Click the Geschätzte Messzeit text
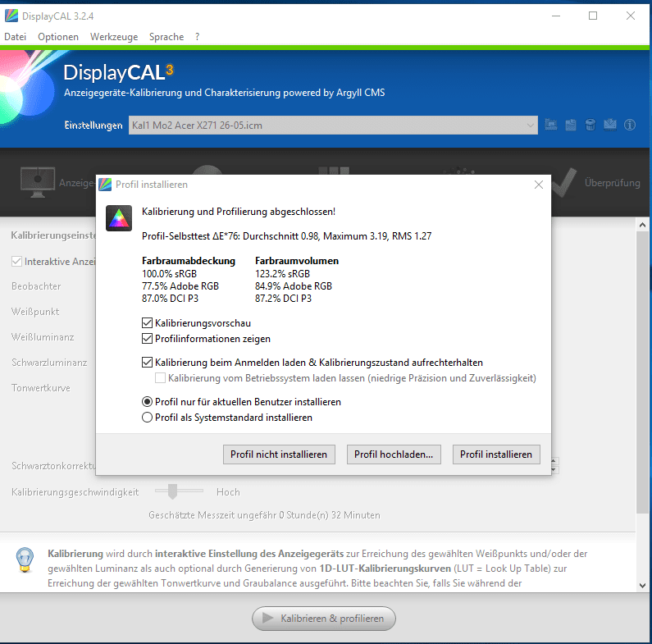Viewport: 652px width, 644px height. click(x=264, y=515)
